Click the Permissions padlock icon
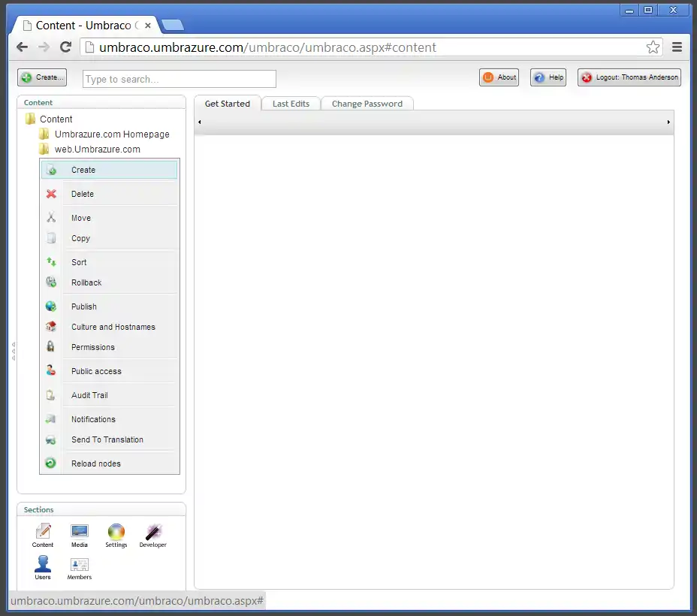Image resolution: width=697 pixels, height=616 pixels. click(50, 346)
